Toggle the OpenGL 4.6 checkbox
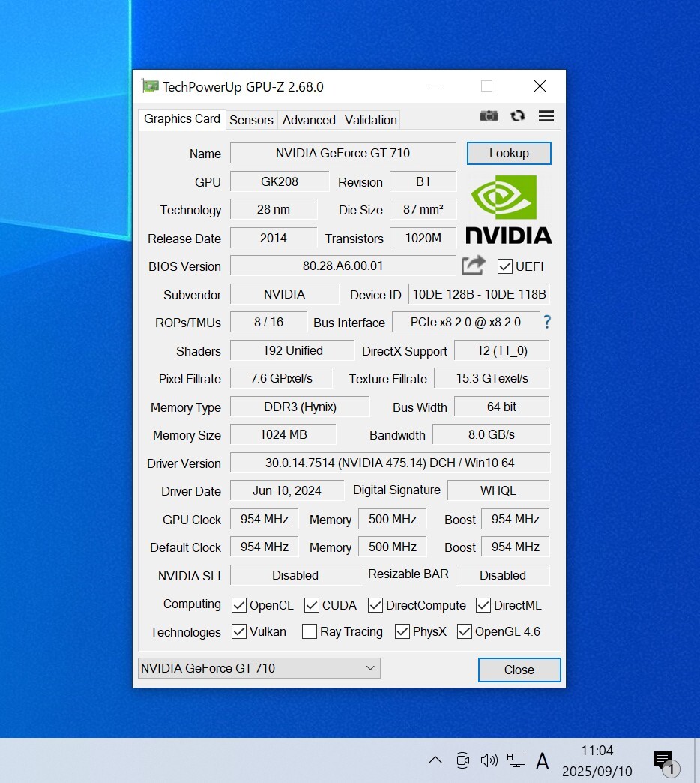Image resolution: width=700 pixels, height=783 pixels. [x=465, y=631]
